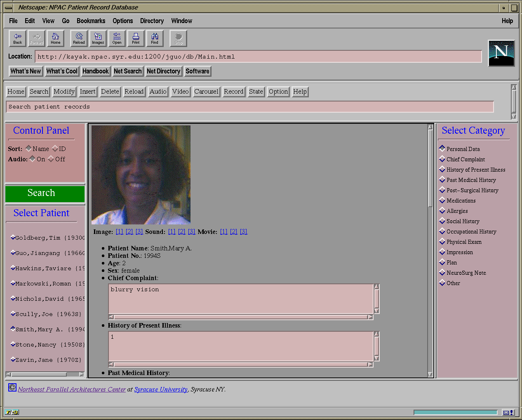Image resolution: width=522 pixels, height=420 pixels.
Task: Click the Back toolbar icon
Action: click(17, 38)
